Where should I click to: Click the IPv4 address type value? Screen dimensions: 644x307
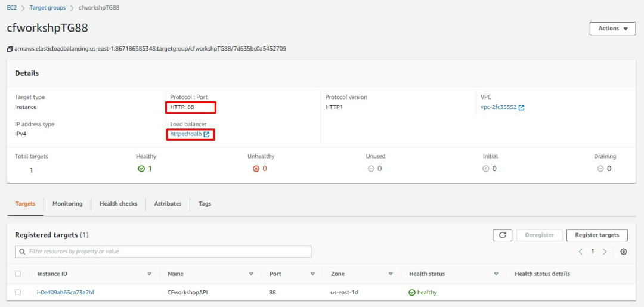(21, 134)
